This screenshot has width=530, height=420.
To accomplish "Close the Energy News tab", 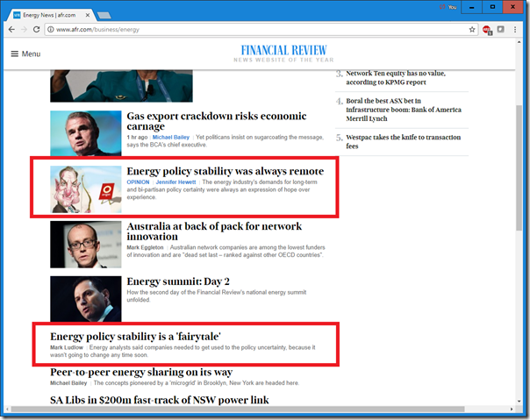I will pyautogui.click(x=88, y=15).
